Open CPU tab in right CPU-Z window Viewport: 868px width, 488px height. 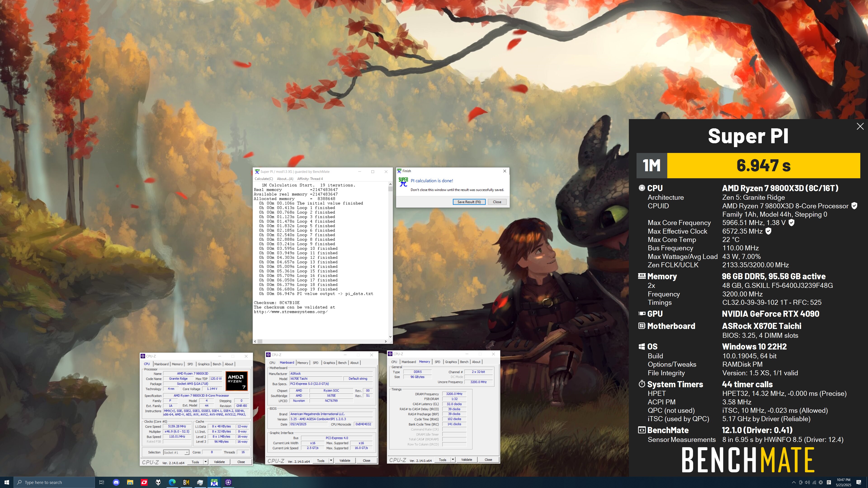click(x=394, y=362)
